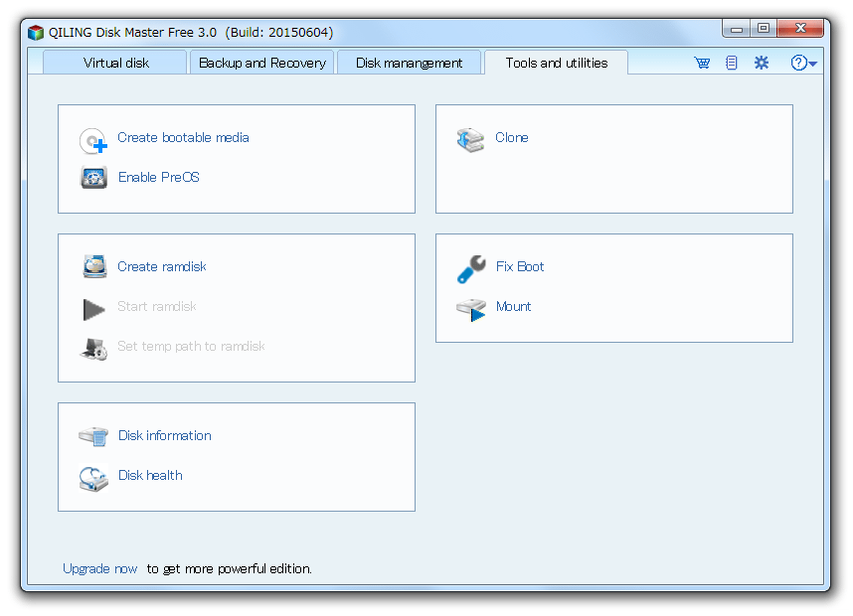Click the Create ramdisk icon
This screenshot has height=616, width=853.
click(x=94, y=266)
